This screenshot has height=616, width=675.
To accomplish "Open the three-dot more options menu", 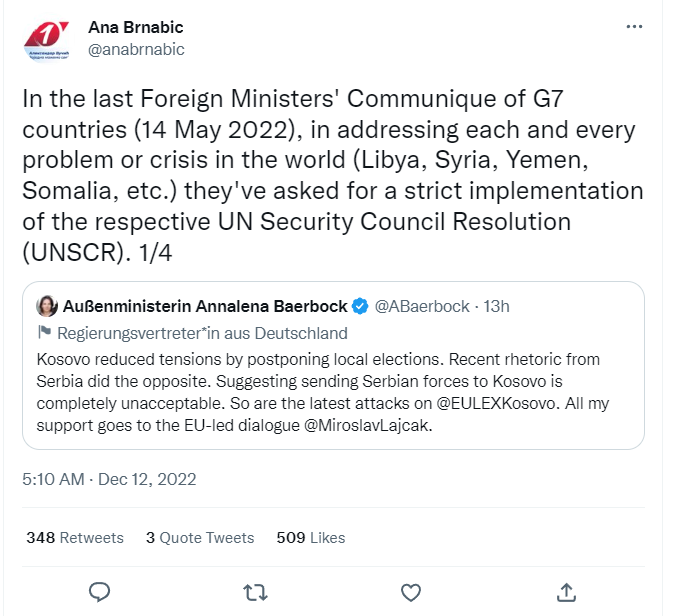I will (634, 27).
